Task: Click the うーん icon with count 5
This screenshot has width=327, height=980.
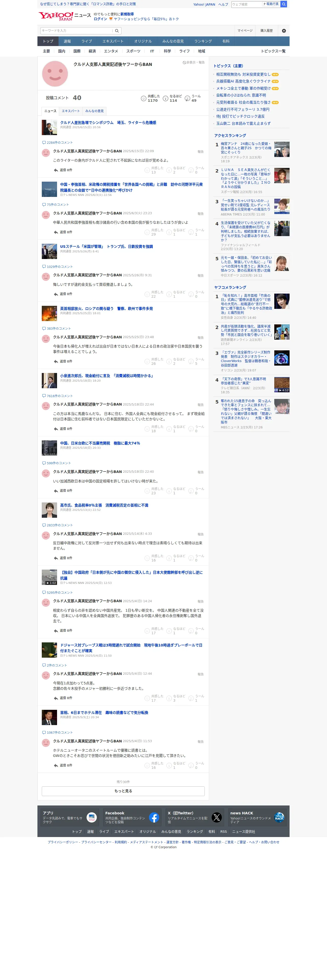Action: pyautogui.click(x=191, y=362)
